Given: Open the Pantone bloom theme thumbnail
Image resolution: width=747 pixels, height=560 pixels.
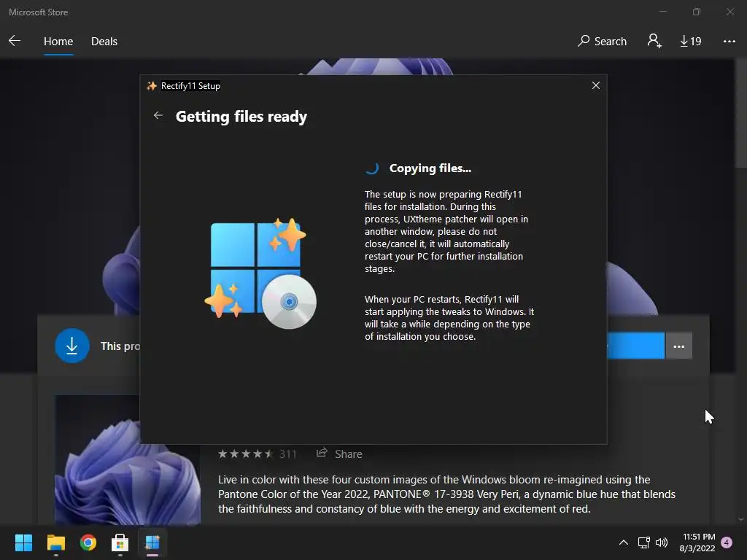Looking at the screenshot, I should coord(128,459).
